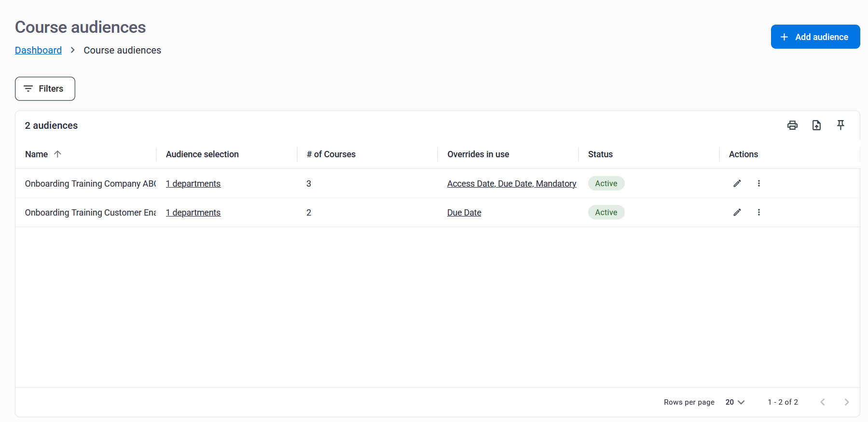Click the print table icon
Screen dimensions: 868x422
click(792, 125)
